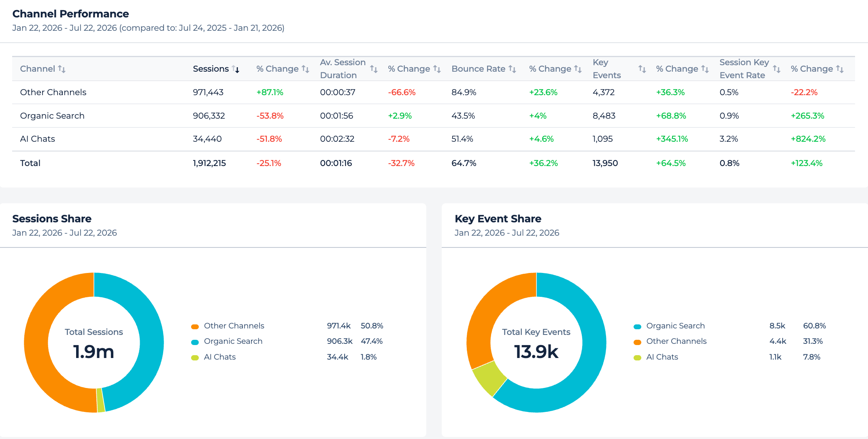
Task: Click the +87.1% change value
Action: coord(270,92)
